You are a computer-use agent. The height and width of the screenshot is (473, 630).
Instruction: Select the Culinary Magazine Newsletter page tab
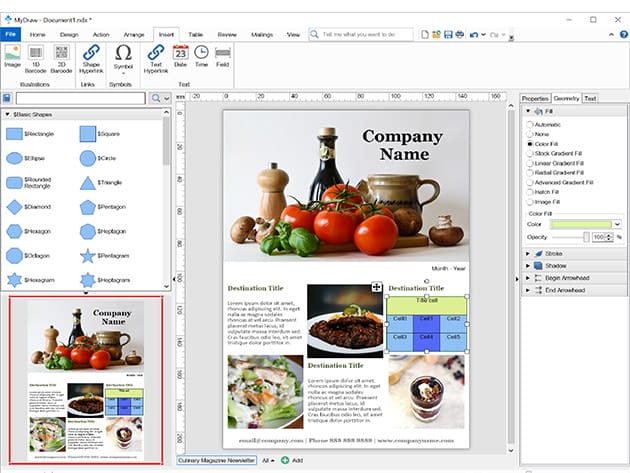(x=216, y=460)
